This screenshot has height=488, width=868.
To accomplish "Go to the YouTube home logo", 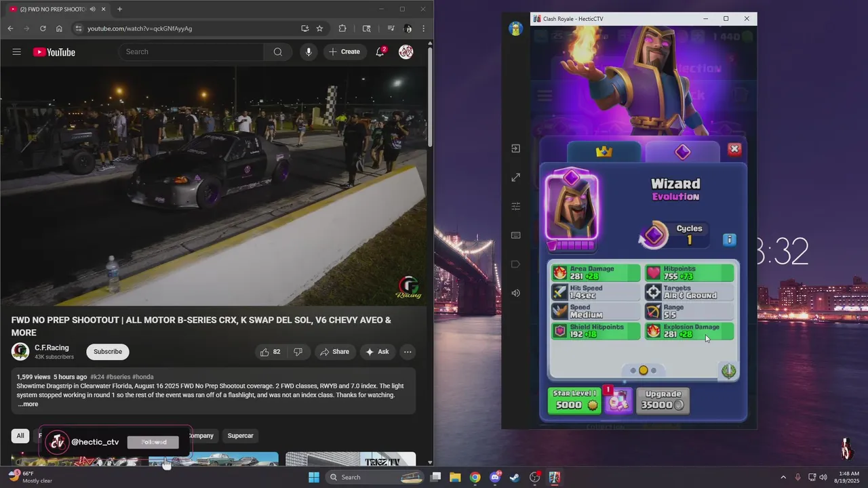I will (54, 52).
